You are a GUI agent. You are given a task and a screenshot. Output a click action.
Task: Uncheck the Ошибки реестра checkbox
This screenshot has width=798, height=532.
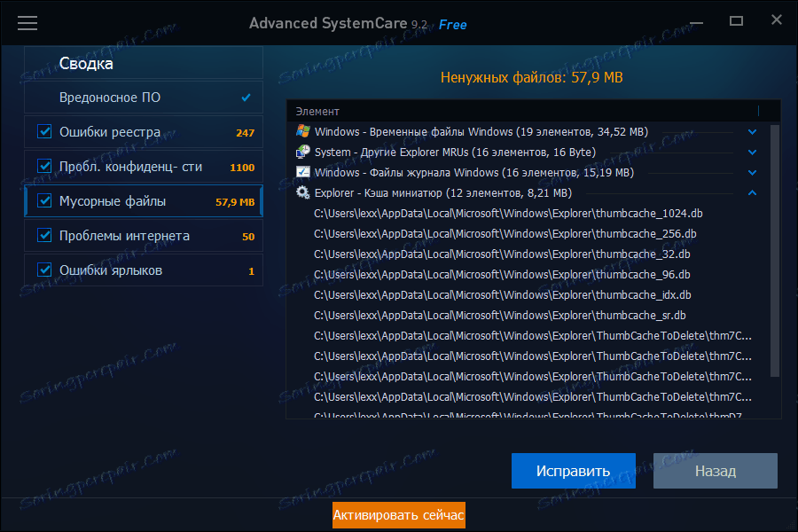pos(44,131)
